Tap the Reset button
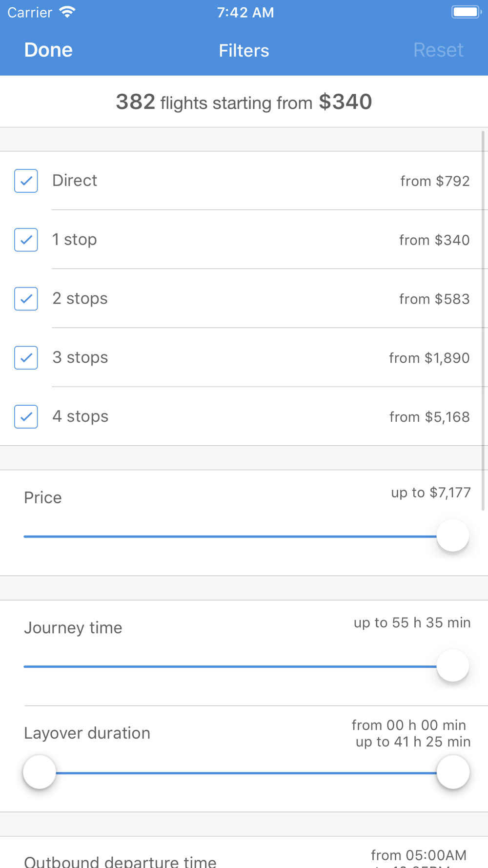The width and height of the screenshot is (488, 868). (x=438, y=50)
